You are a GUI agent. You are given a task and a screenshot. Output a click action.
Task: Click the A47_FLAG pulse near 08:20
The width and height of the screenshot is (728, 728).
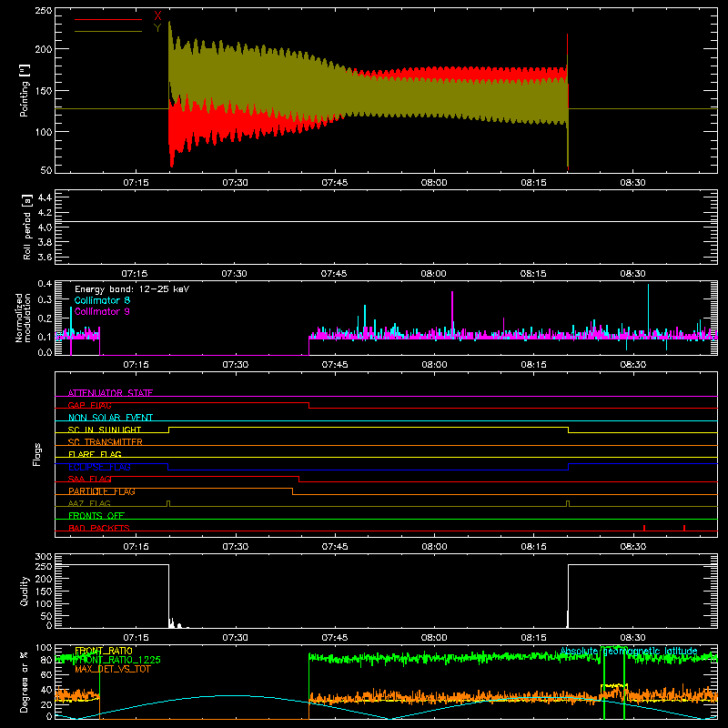[568, 503]
